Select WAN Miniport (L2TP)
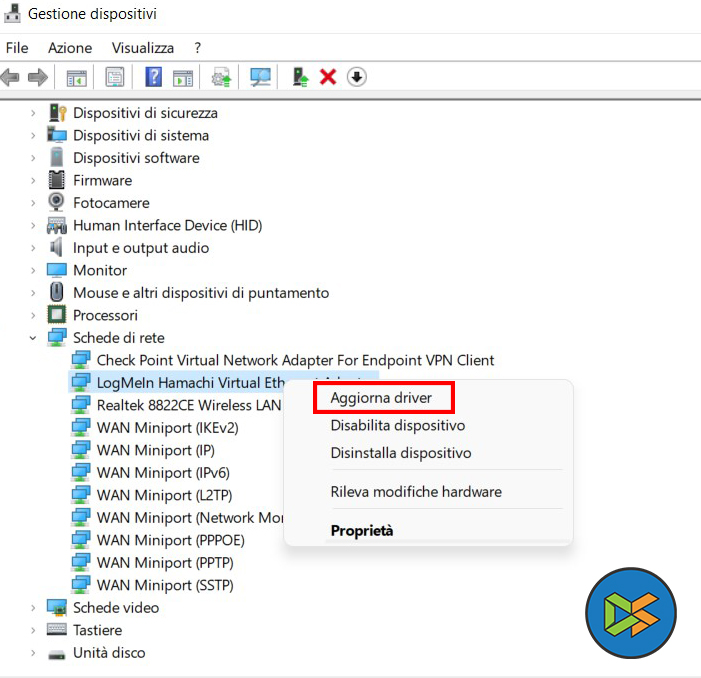 click(x=165, y=495)
